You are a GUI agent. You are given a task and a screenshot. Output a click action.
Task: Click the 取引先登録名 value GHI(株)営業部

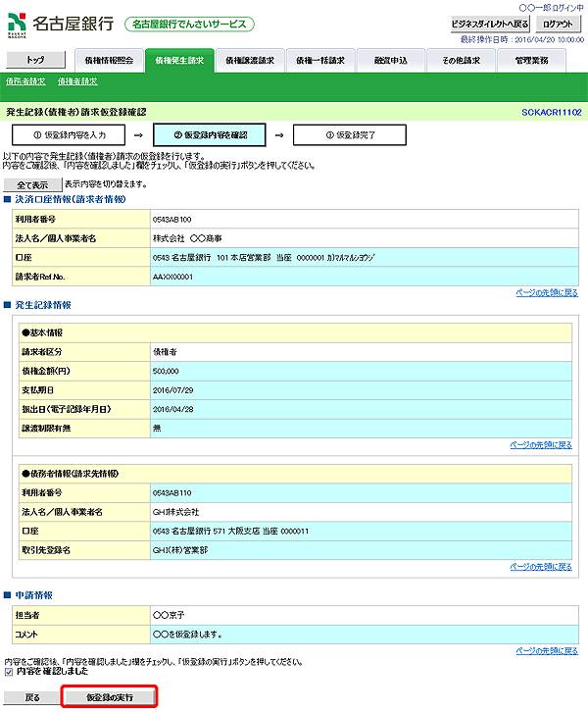click(x=180, y=550)
